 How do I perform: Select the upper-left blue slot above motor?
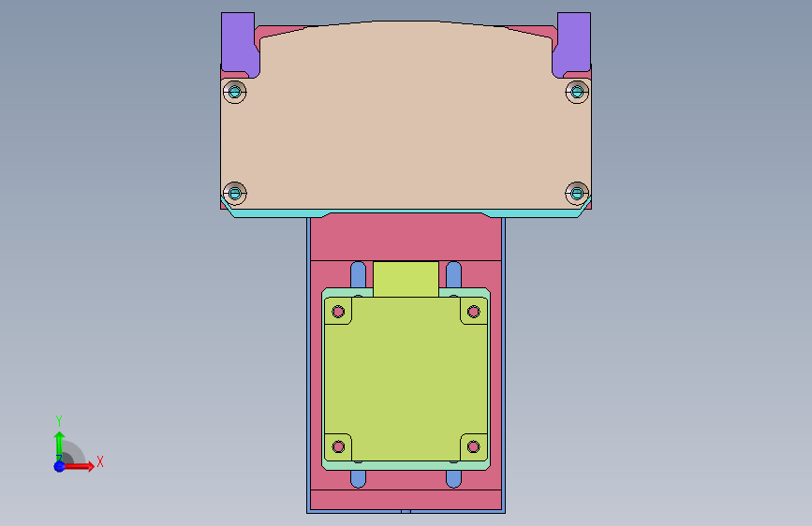pos(359,275)
